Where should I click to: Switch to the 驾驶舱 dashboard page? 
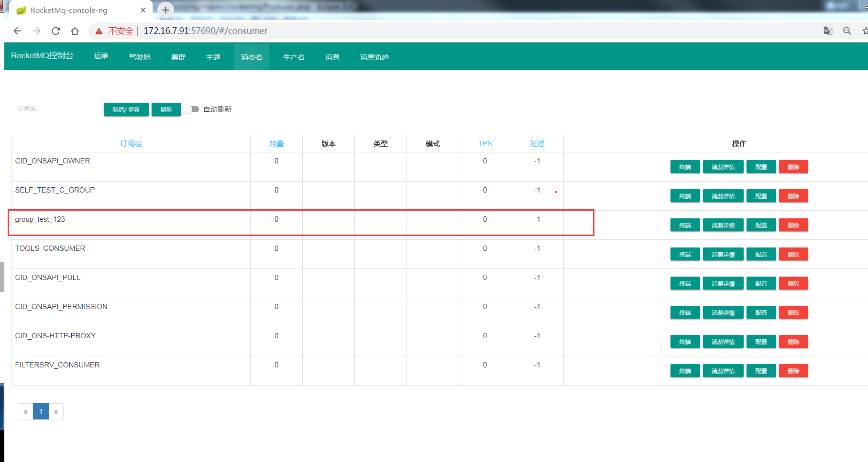[x=140, y=57]
